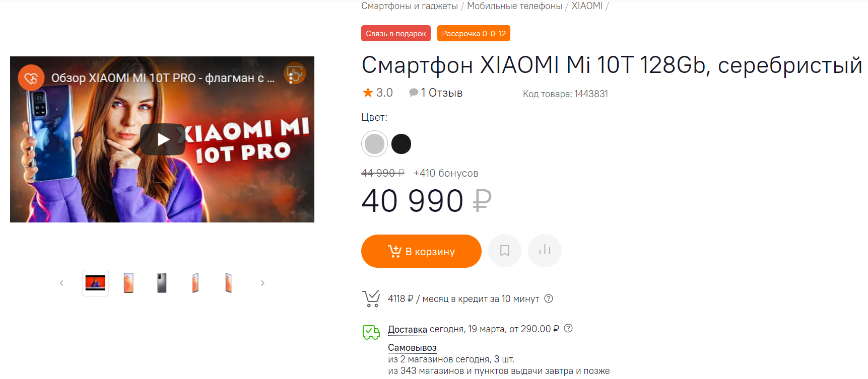The image size is (868, 379).
Task: Select the silver color option
Action: pyautogui.click(x=374, y=144)
